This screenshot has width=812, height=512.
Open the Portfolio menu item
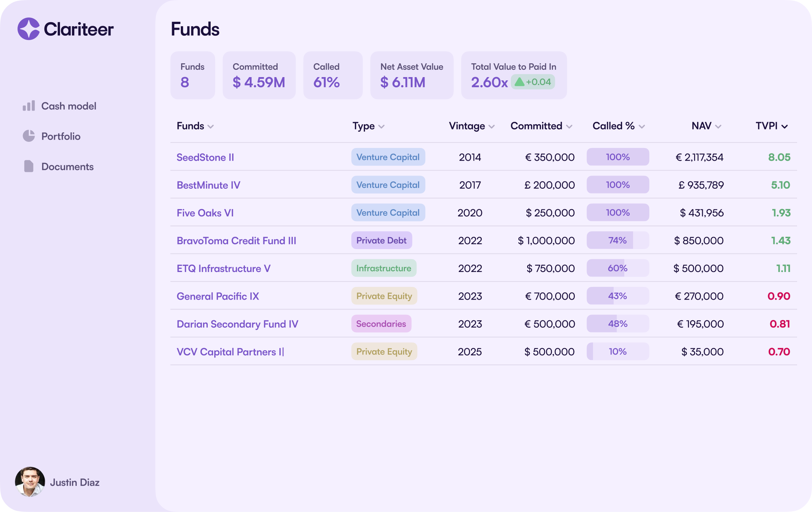(x=61, y=136)
